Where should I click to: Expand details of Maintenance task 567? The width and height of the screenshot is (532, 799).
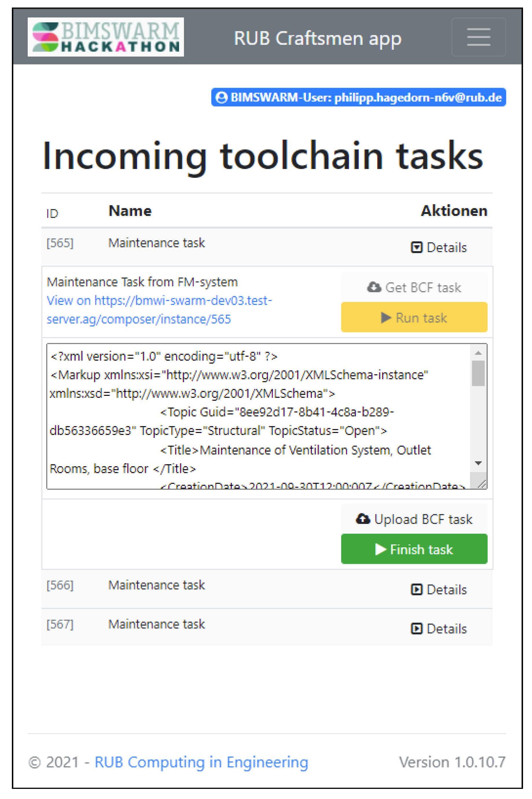[439, 628]
